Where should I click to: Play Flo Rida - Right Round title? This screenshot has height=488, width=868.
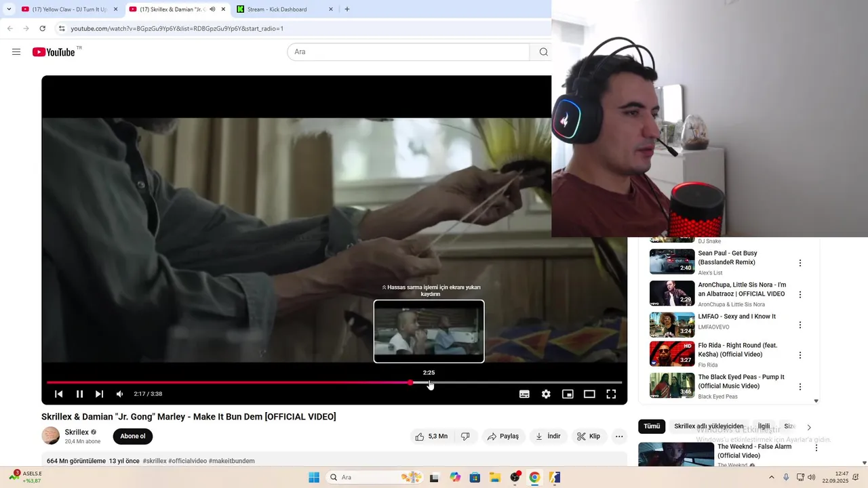tap(738, 350)
